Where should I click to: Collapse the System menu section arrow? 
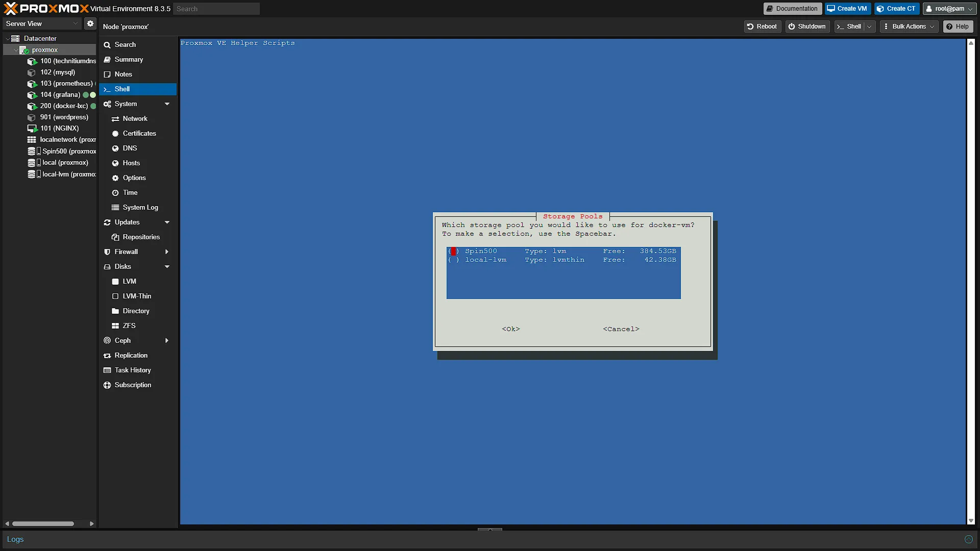click(167, 104)
